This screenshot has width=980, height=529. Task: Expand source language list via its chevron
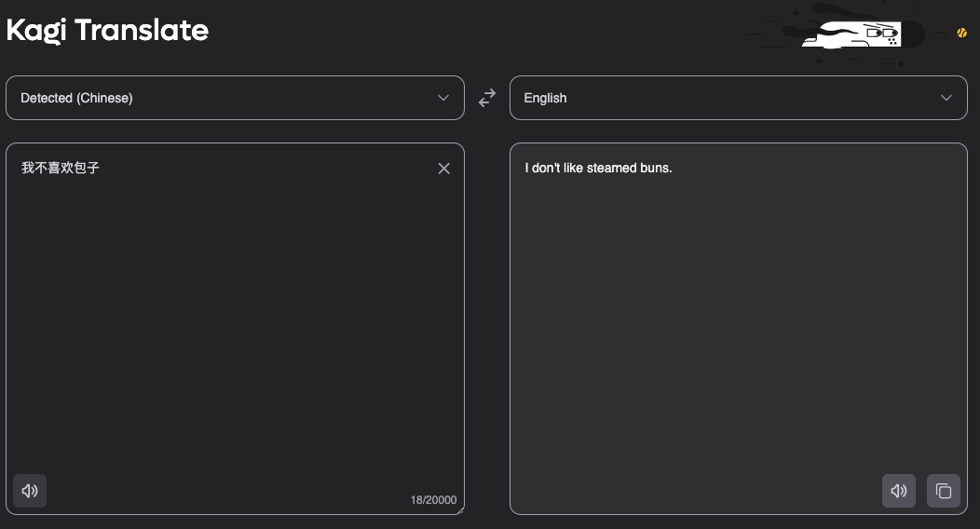coord(443,98)
